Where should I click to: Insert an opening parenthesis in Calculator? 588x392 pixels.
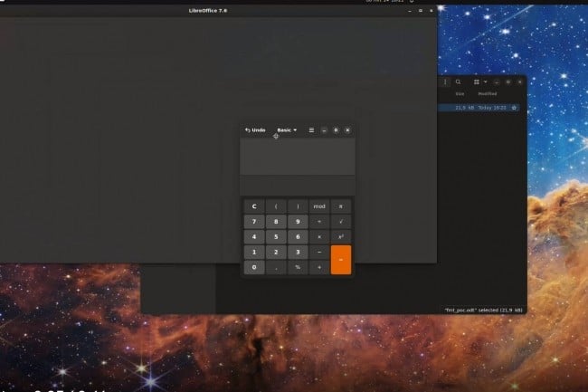point(276,206)
